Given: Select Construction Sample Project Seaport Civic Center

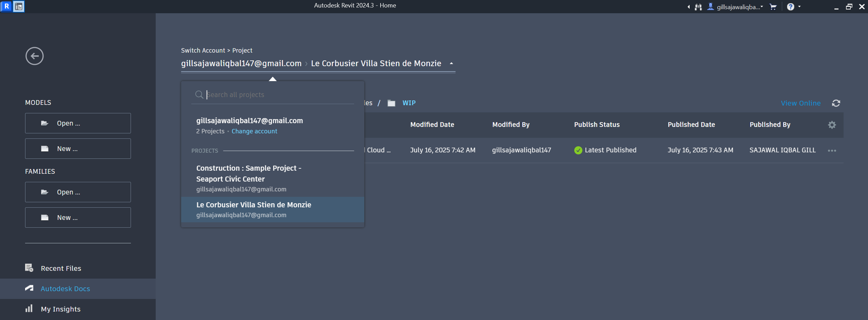Looking at the screenshot, I should (x=273, y=178).
